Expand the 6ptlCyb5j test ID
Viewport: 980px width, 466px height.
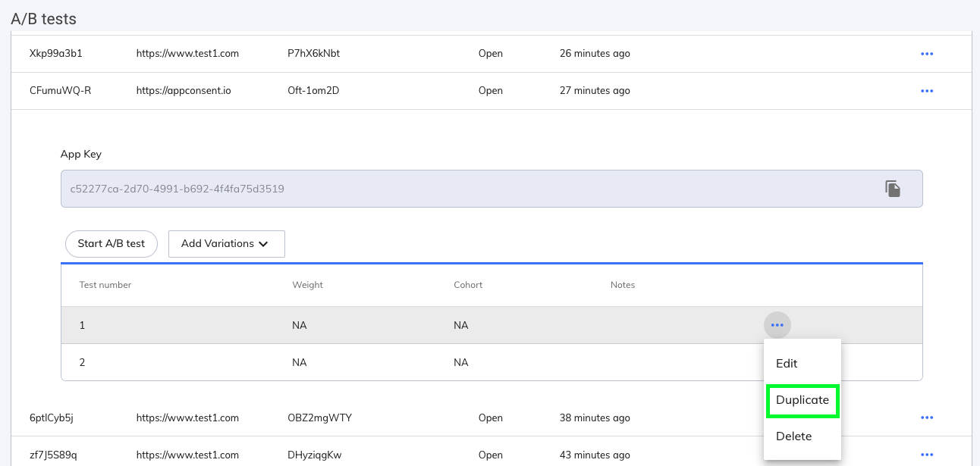coord(51,418)
